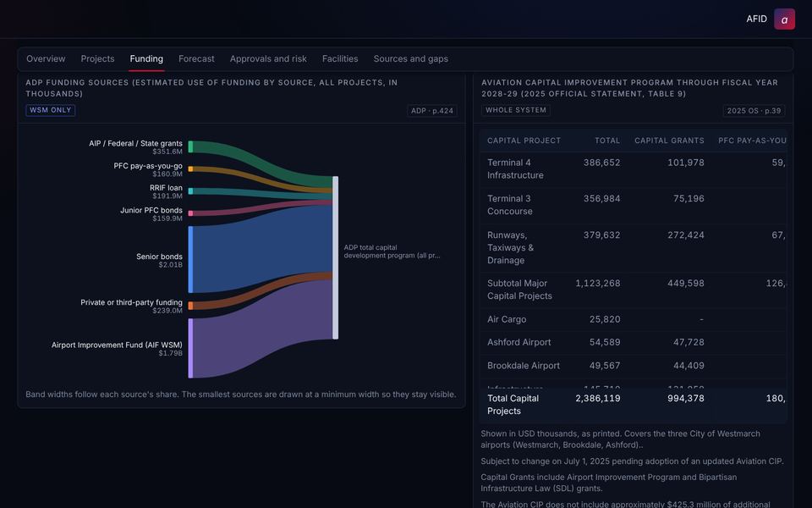
Task: Click the Capital Project column header
Action: tap(524, 141)
